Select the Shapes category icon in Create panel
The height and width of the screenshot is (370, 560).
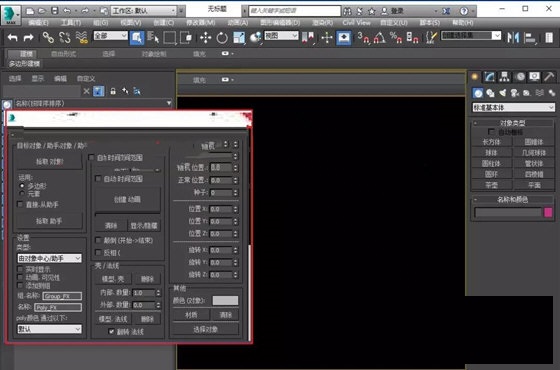(x=490, y=93)
